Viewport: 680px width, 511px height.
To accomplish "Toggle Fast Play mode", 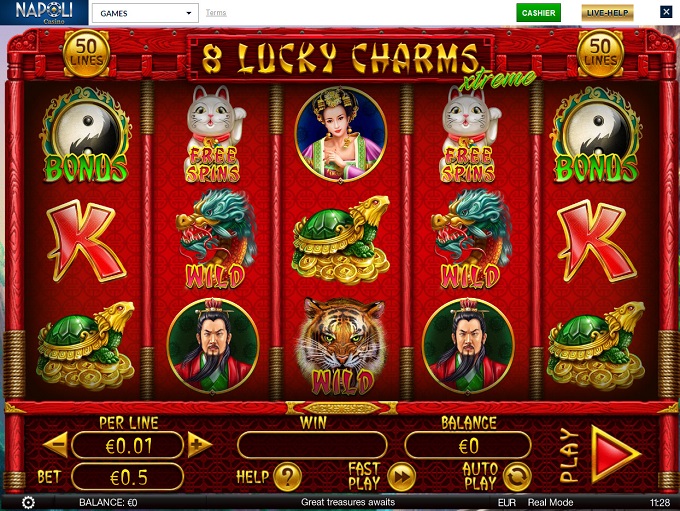I will [401, 477].
